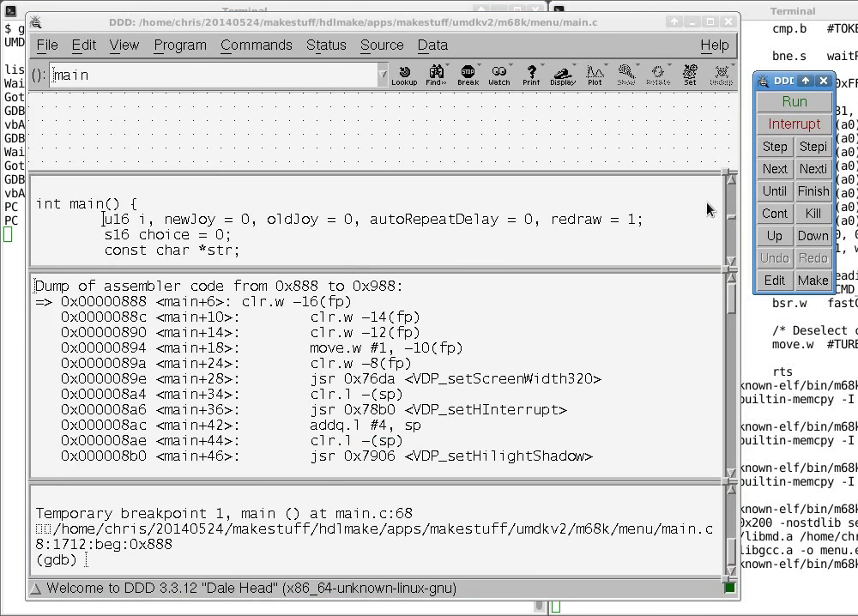Image resolution: width=858 pixels, height=616 pixels.
Task: Click the shade-up button on DDD main title bar
Action: point(674,22)
